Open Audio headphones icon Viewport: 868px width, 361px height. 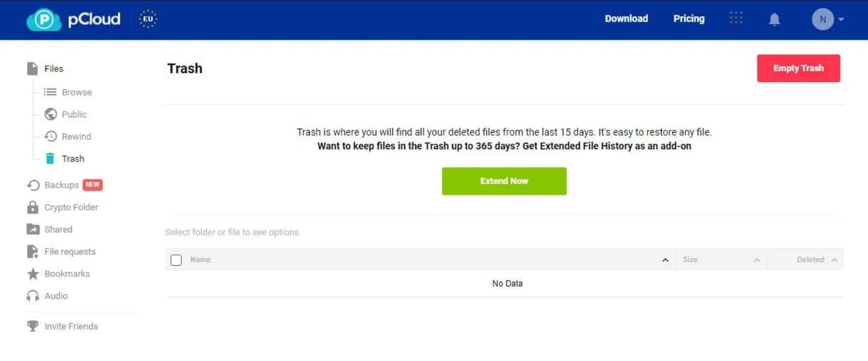[33, 296]
